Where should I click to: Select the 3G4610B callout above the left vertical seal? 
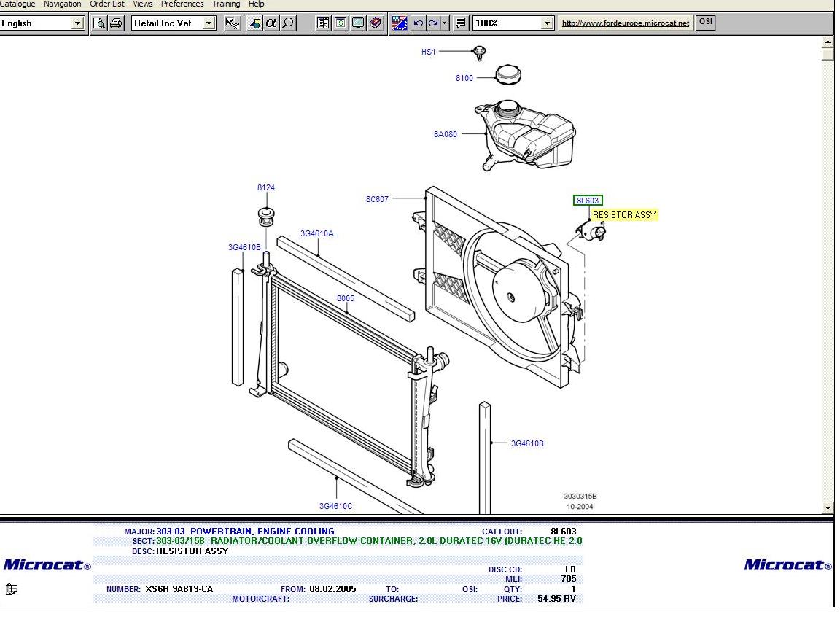pos(244,247)
